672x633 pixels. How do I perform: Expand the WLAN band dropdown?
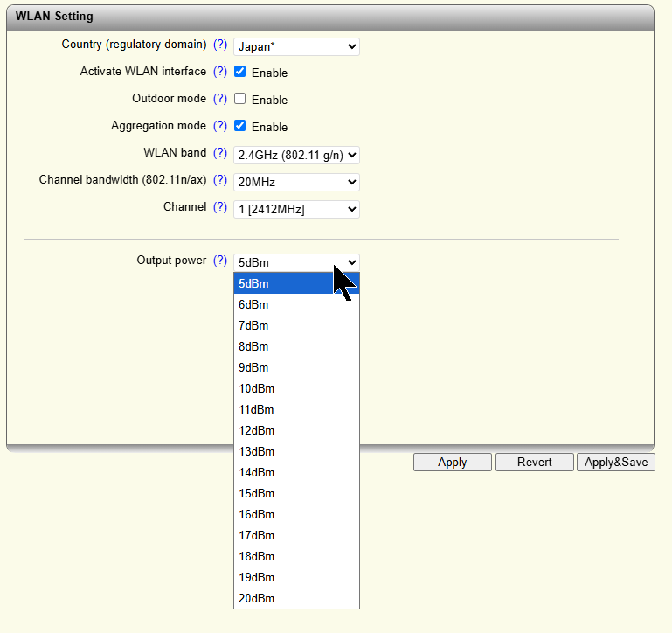[296, 155]
